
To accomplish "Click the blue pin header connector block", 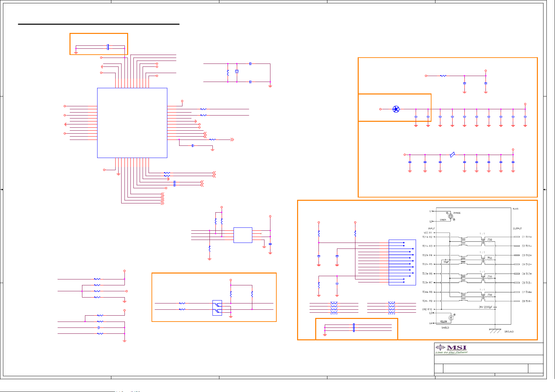I will (402, 262).
